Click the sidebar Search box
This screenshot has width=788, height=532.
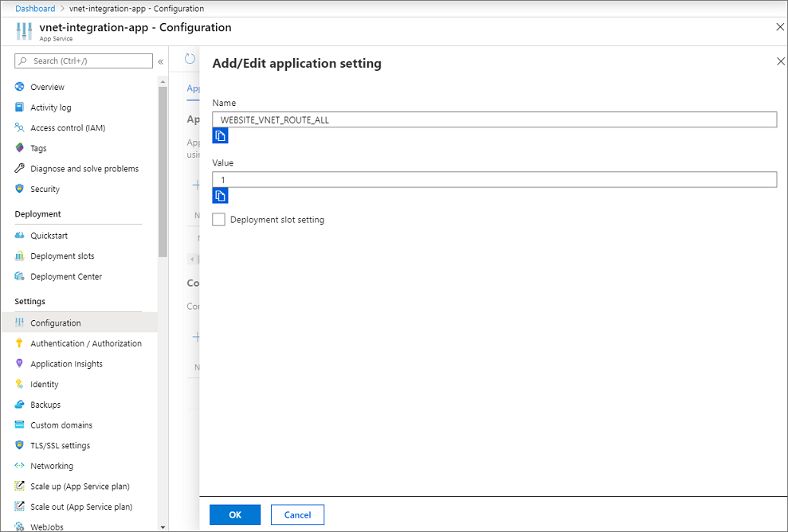click(84, 61)
